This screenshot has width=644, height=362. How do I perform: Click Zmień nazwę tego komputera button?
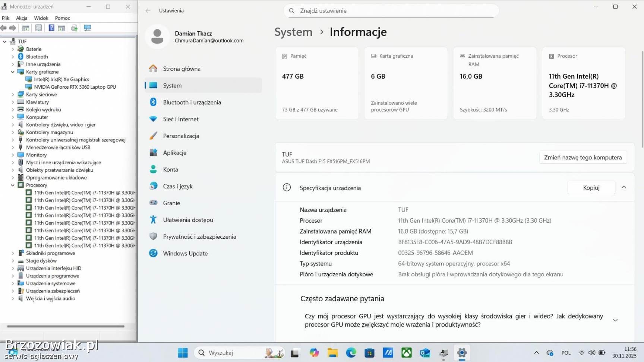583,158
